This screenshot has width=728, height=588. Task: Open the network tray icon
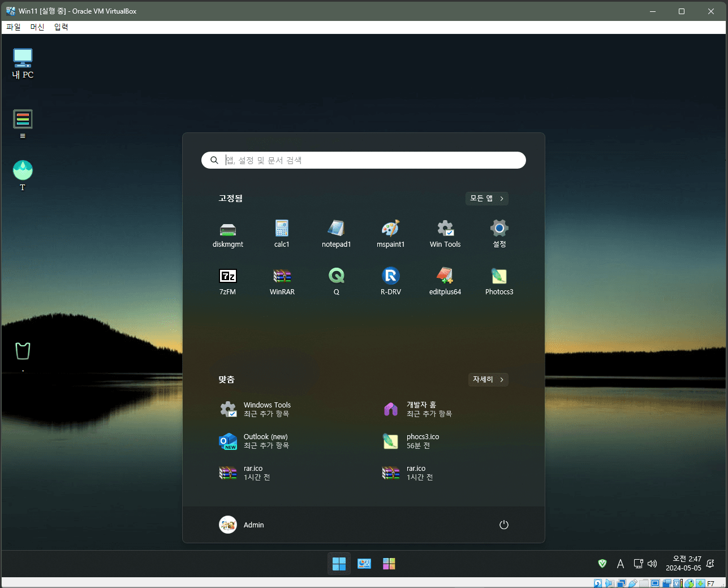[638, 564]
